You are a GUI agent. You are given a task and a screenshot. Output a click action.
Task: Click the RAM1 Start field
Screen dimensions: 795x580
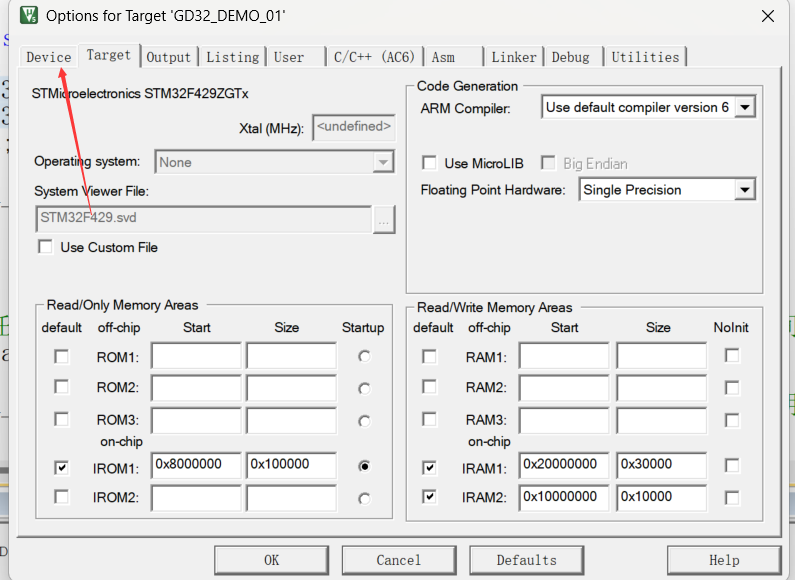click(564, 356)
